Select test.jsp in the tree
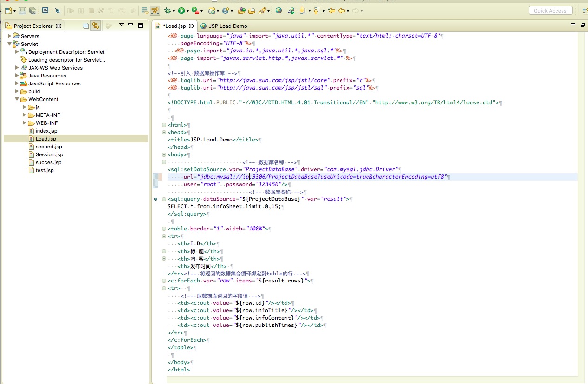Screen dimensions: 588x384 [41, 170]
